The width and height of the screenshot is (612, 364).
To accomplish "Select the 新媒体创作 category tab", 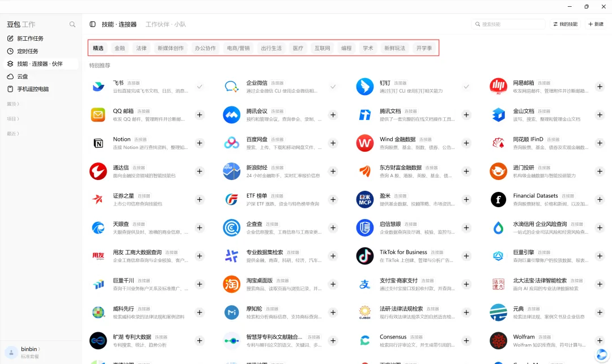I will pos(171,48).
